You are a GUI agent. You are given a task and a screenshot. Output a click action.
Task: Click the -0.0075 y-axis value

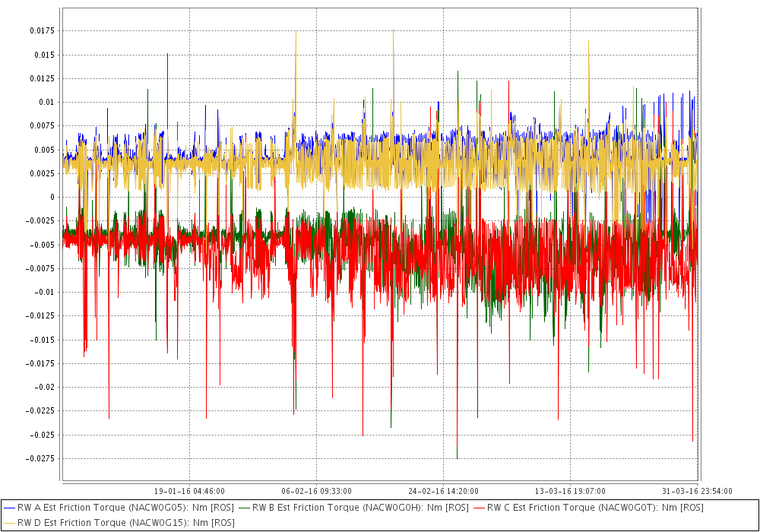pyautogui.click(x=41, y=268)
